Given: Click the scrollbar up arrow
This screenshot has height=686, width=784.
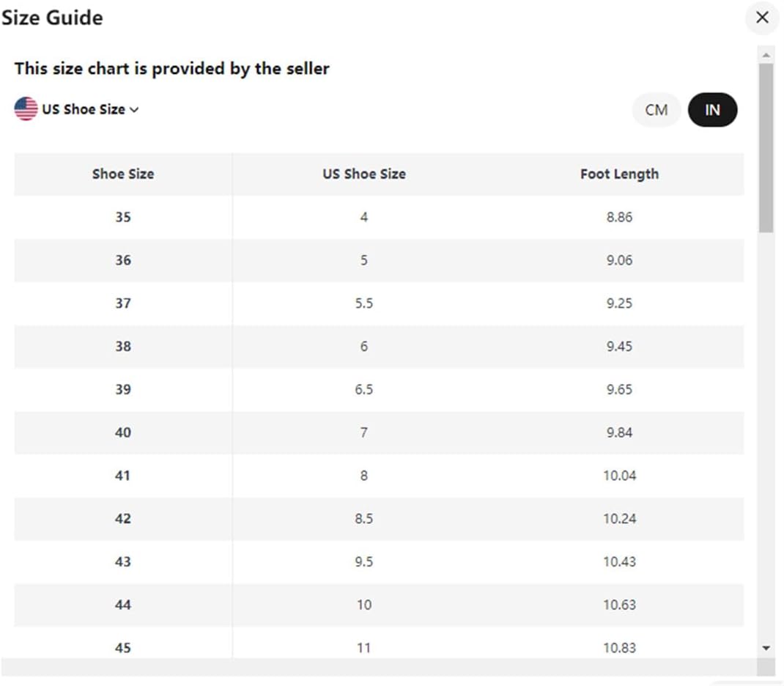Looking at the screenshot, I should click(x=766, y=55).
